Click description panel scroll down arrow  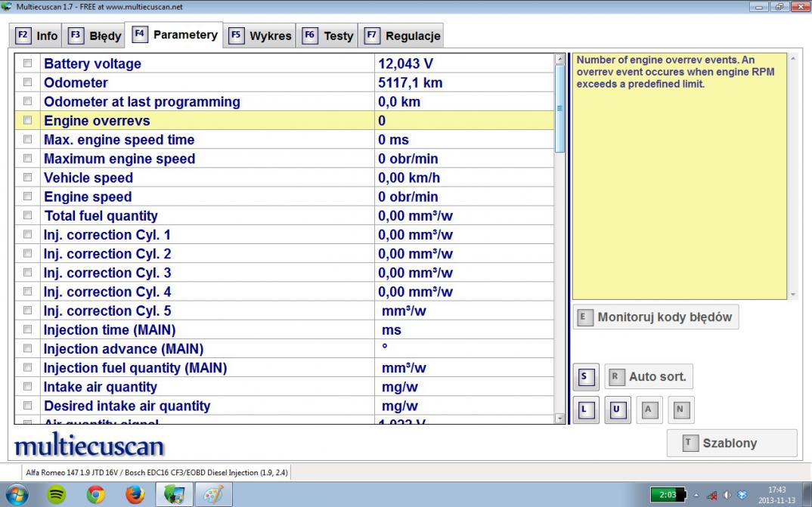(793, 295)
